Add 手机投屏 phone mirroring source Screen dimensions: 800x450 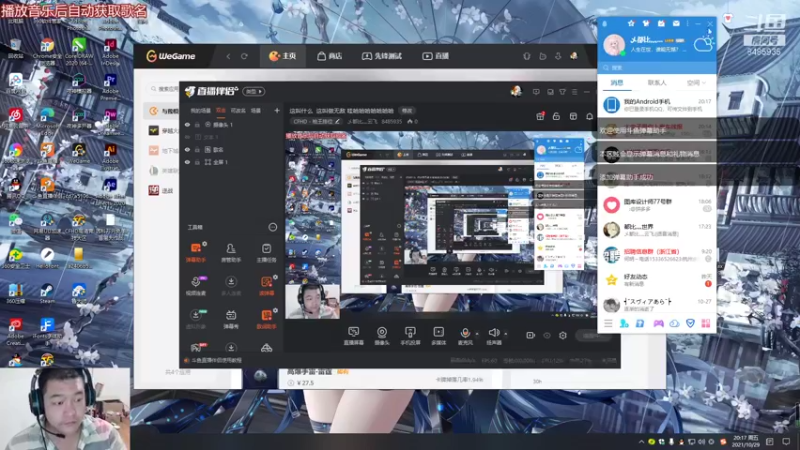pos(410,336)
